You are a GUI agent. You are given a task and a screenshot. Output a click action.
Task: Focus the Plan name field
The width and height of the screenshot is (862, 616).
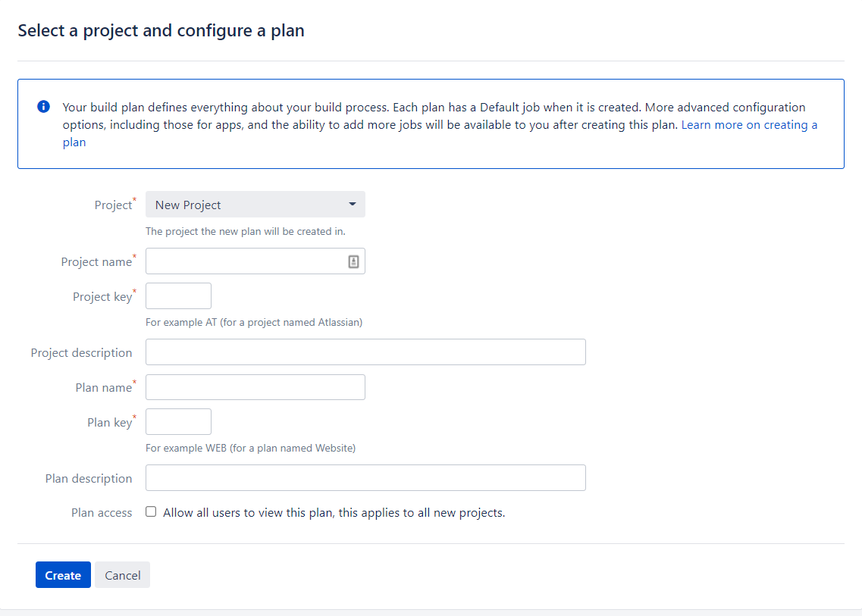[255, 387]
